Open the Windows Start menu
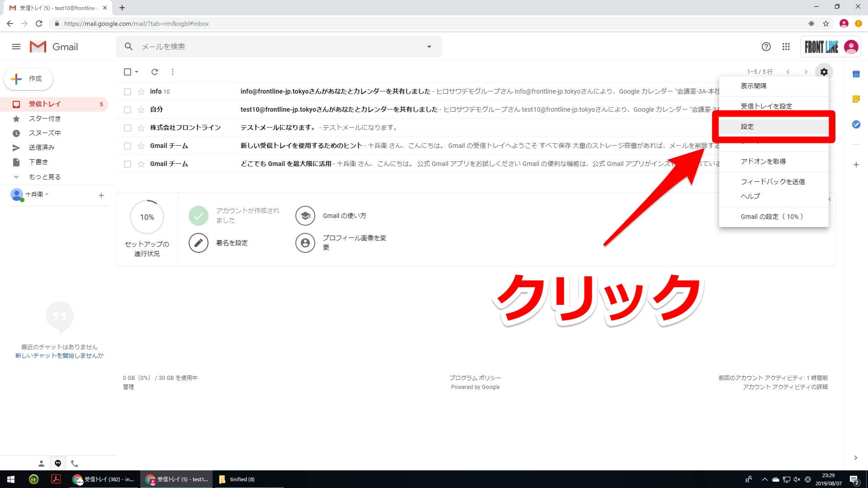Image resolution: width=868 pixels, height=488 pixels. coord(11,479)
